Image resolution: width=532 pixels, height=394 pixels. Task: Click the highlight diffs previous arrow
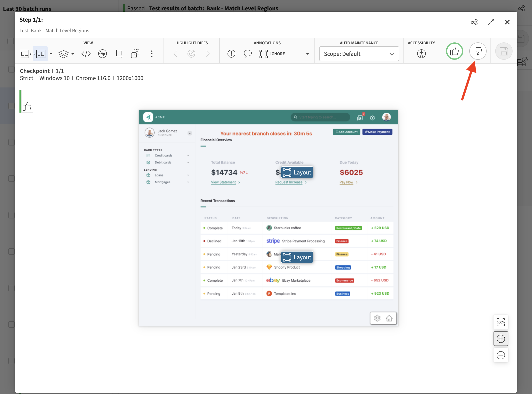click(176, 53)
